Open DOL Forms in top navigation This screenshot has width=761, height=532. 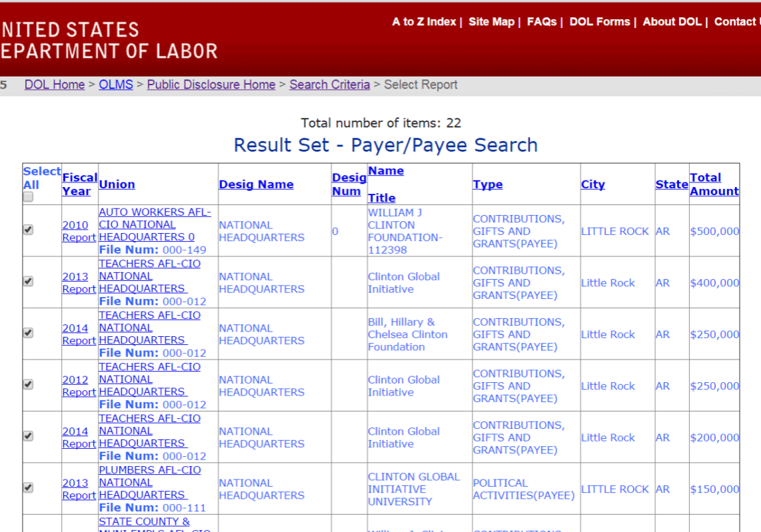599,22
